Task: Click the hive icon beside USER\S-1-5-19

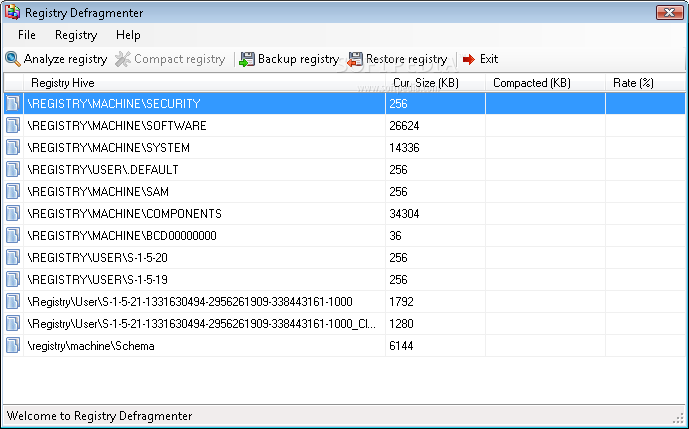Action: (x=13, y=279)
